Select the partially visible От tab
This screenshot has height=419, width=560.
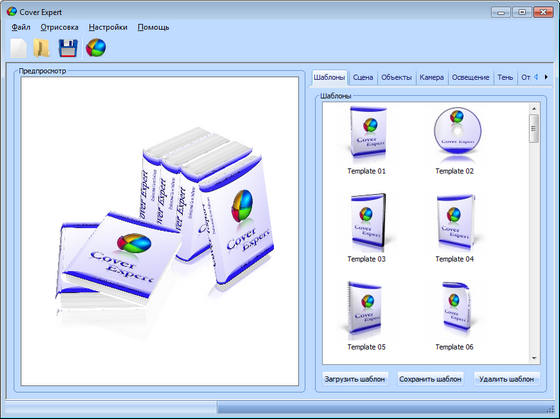point(525,78)
